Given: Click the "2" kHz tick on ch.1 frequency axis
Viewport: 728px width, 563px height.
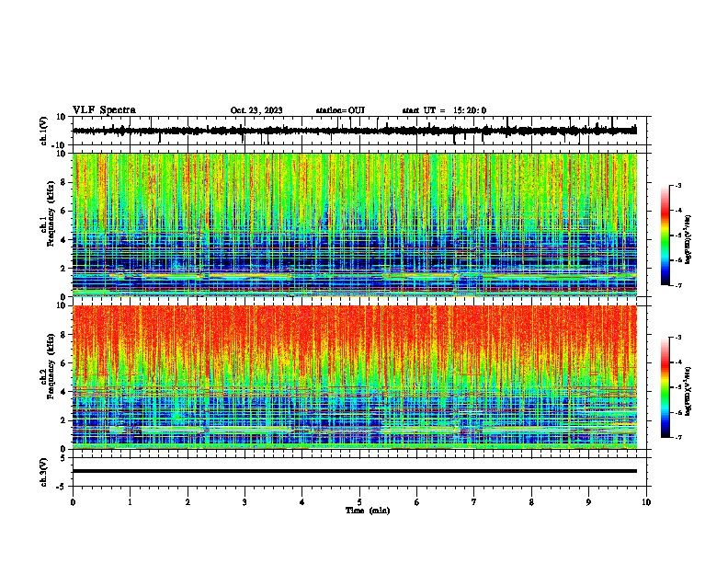Looking at the screenshot, I should tap(63, 268).
